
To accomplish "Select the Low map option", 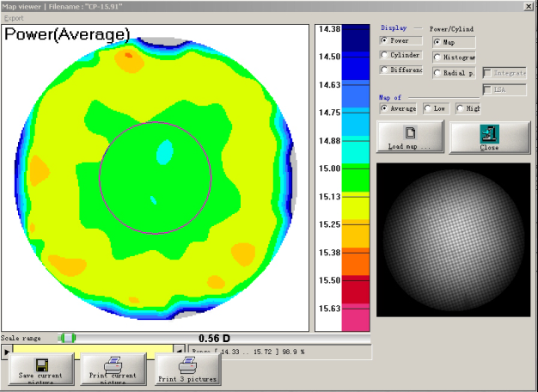I will coord(428,108).
